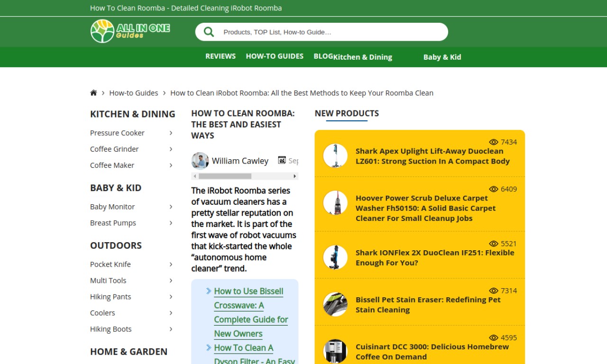Screen dimensions: 607x364
Task: Focus the Products, TOP List search field
Action: (322, 32)
